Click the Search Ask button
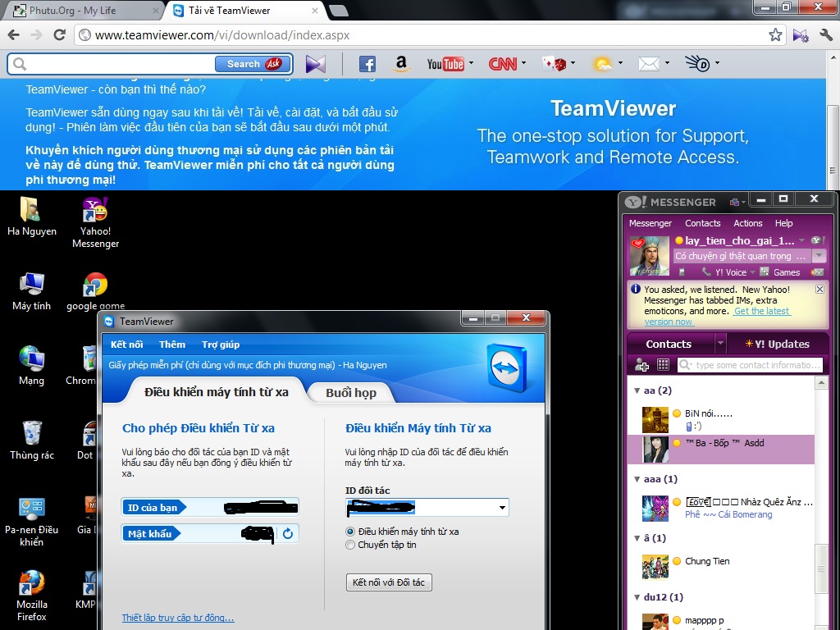 253,64
